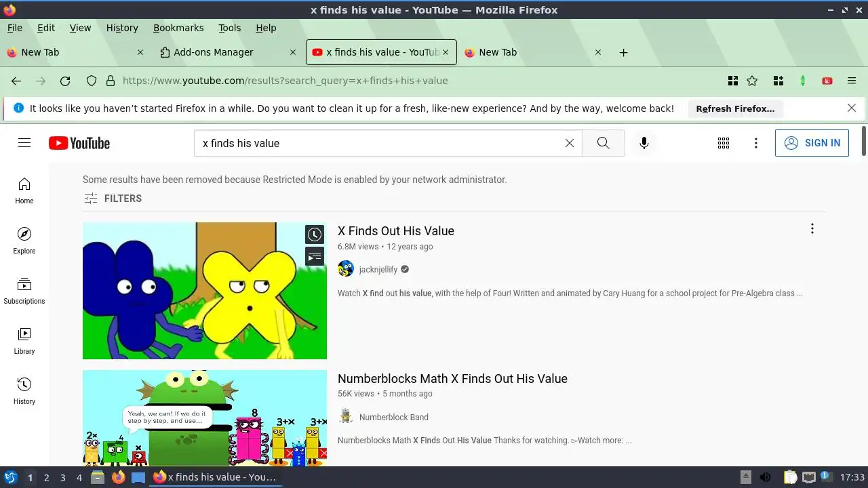The width and height of the screenshot is (868, 488).
Task: Open the YouTube hamburger guide menu
Action: coord(24,143)
